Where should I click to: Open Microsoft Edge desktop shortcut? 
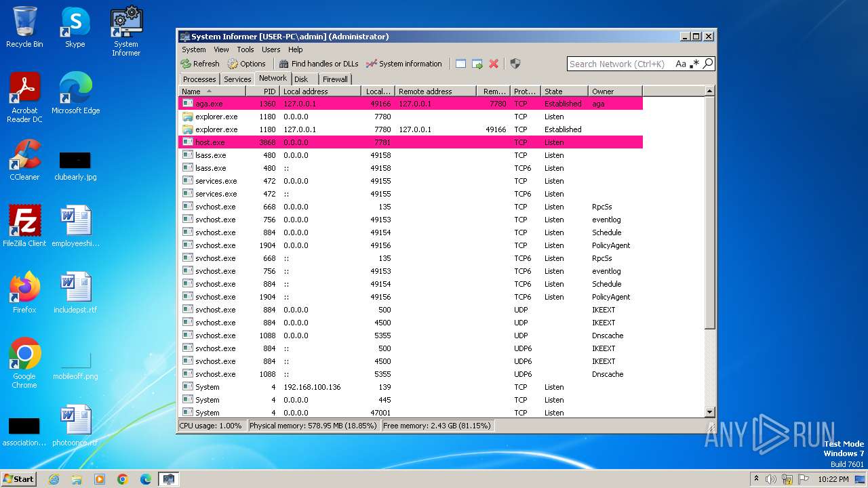point(75,94)
